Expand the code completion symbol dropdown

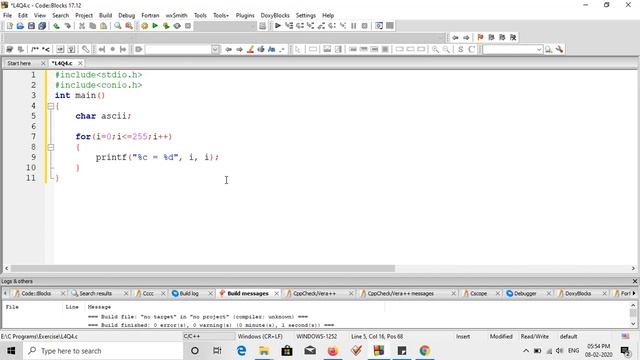pos(215,49)
